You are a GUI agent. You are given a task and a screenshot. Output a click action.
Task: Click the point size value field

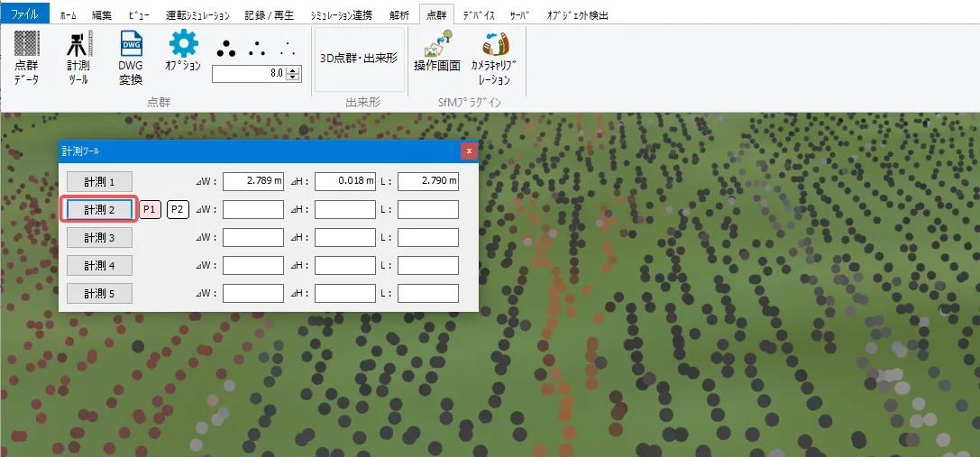pyautogui.click(x=248, y=73)
